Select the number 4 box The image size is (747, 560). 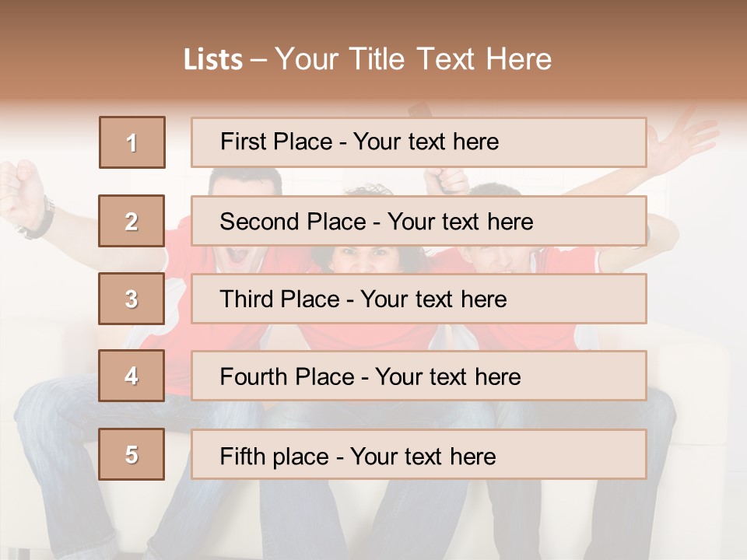coord(132,376)
